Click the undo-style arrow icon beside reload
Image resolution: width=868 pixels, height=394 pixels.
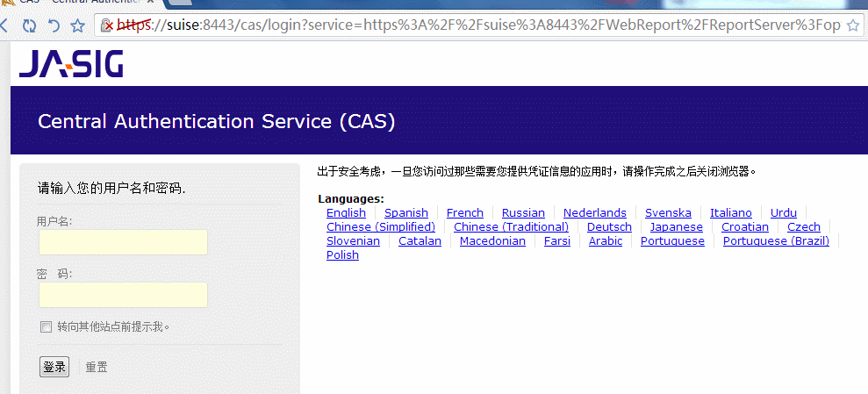(x=54, y=25)
